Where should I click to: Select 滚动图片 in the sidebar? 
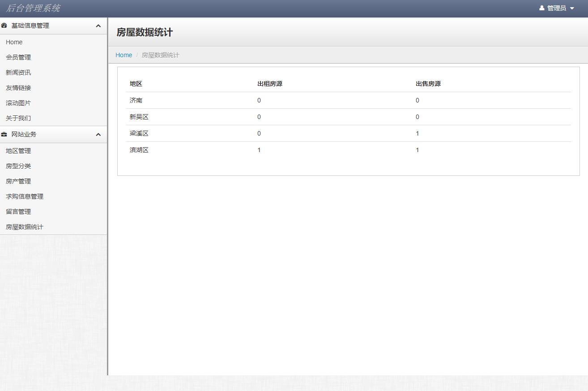coord(18,102)
